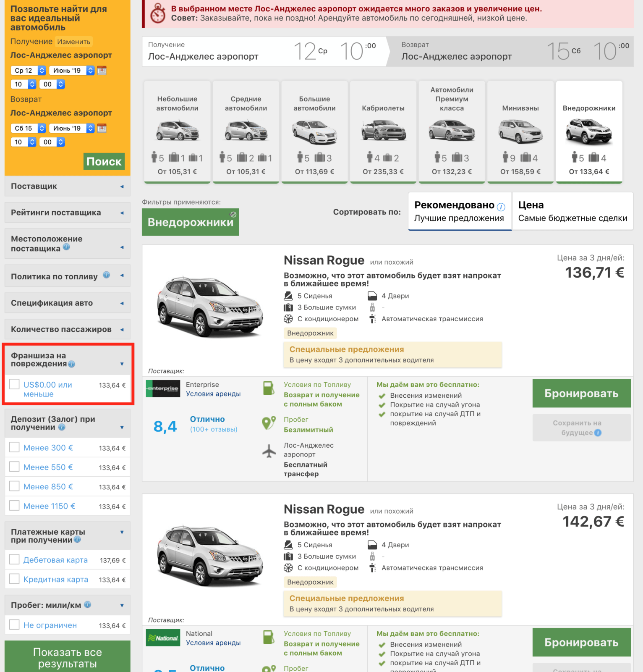Click map pin mileage icon in Enterprise offer
Image resolution: width=643 pixels, height=672 pixels.
coord(269,423)
